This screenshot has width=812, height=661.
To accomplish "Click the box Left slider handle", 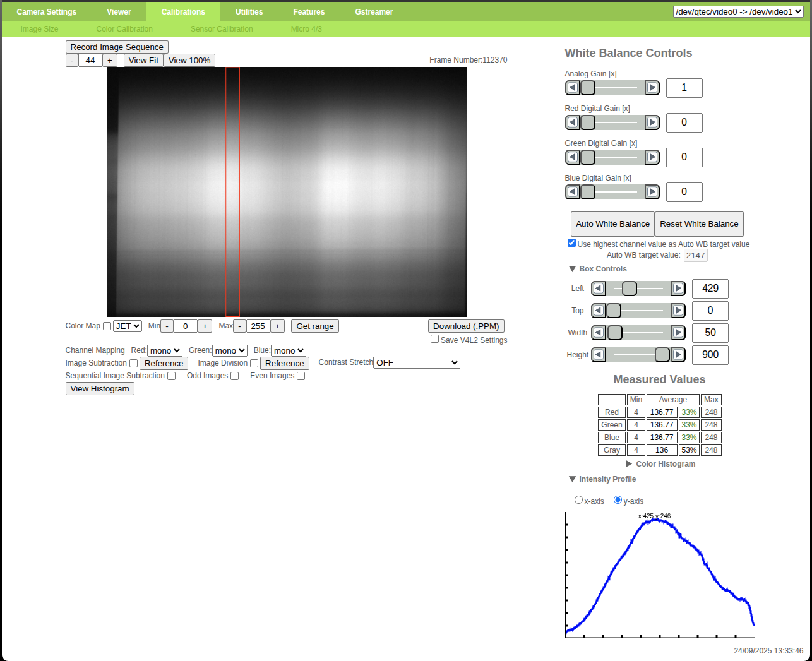I will (x=630, y=289).
